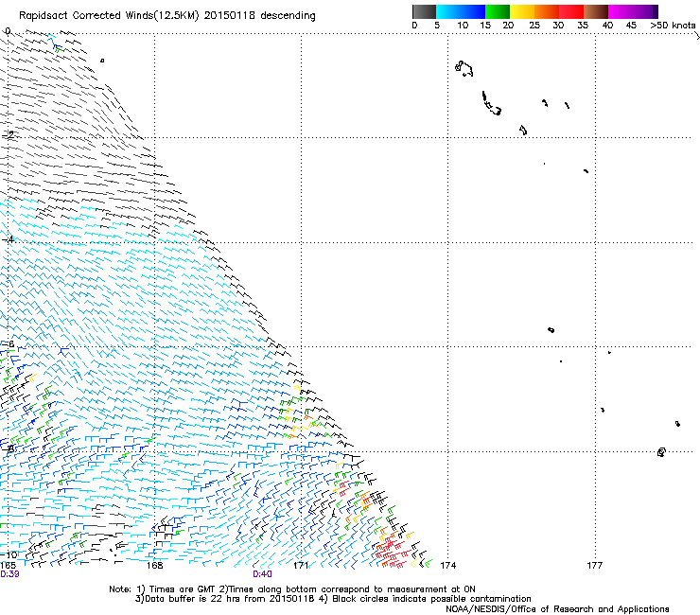
Task: Click the legend label '40'
Action: [607, 26]
